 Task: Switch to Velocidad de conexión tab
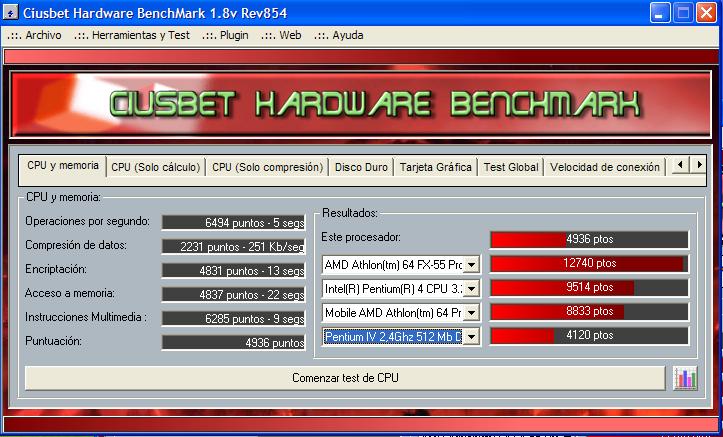[x=604, y=167]
